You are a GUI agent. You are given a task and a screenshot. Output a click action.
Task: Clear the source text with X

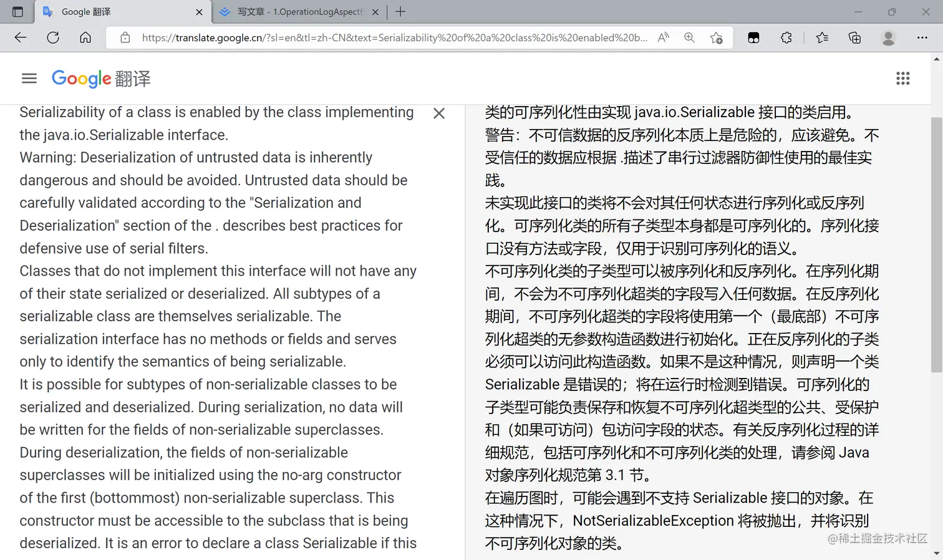(439, 113)
